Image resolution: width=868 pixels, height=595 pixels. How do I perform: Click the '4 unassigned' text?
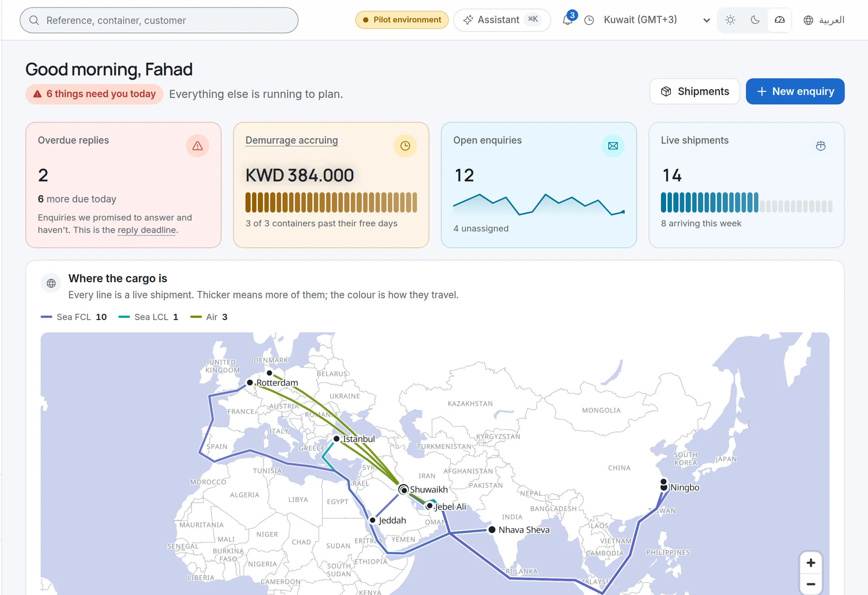point(481,229)
